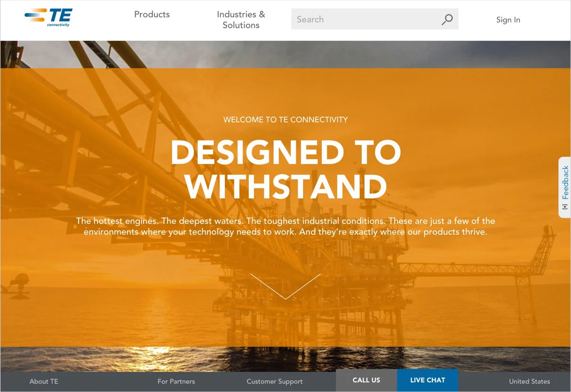
Task: Open the About TE footer link
Action: click(44, 381)
